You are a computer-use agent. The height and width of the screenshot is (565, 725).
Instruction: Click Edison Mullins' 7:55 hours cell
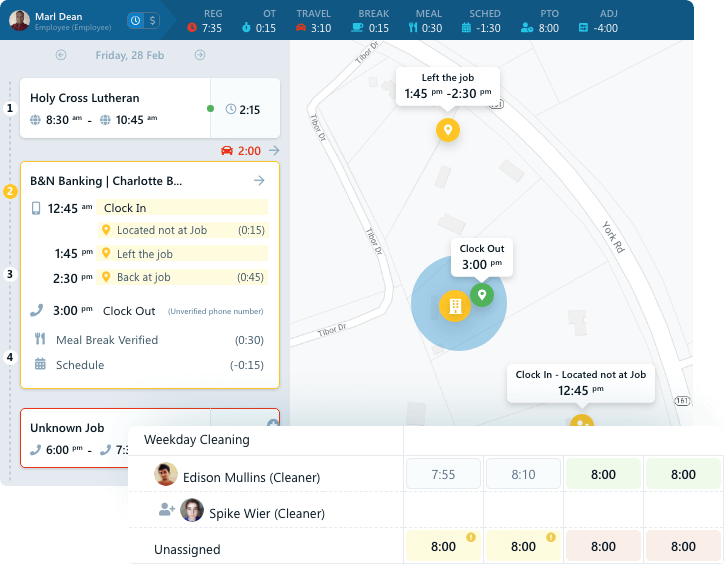click(443, 475)
